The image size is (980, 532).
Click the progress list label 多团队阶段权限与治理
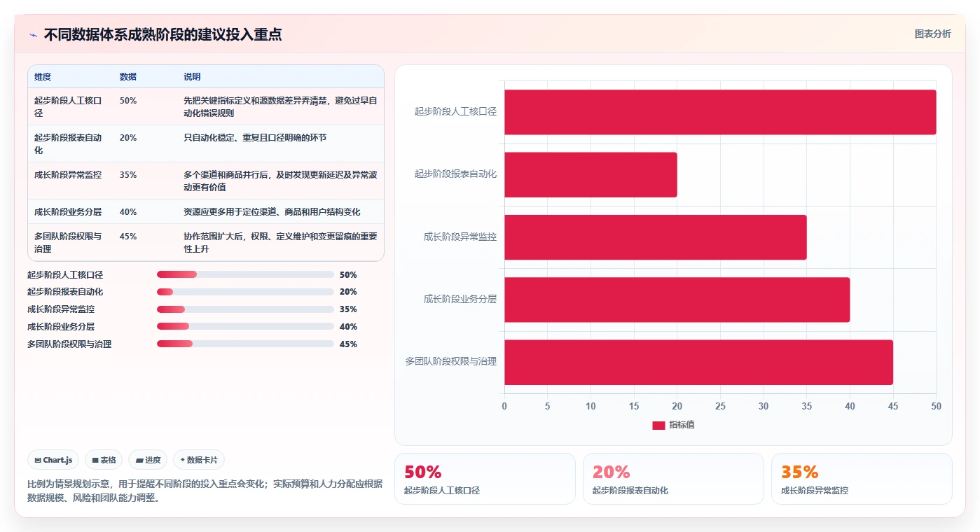point(69,344)
